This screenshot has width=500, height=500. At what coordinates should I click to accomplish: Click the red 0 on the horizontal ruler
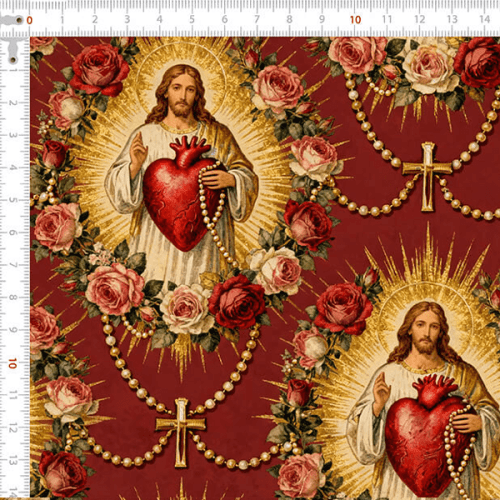click(29, 20)
